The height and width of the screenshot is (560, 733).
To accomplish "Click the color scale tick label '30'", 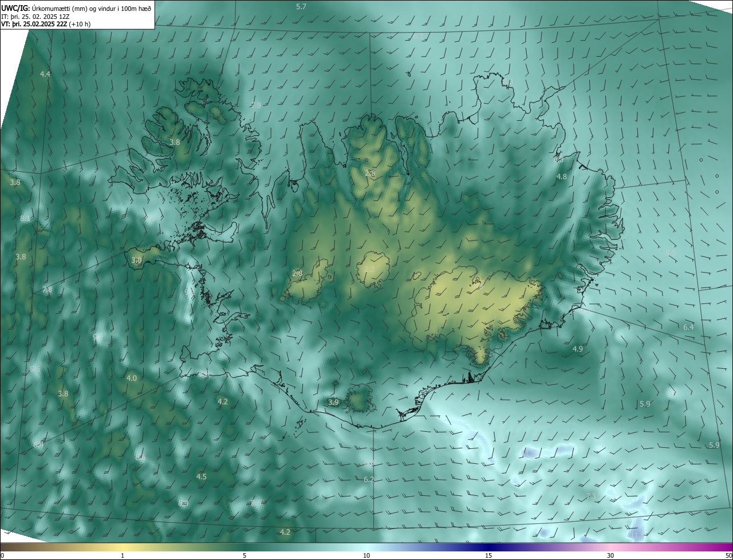I will point(610,556).
